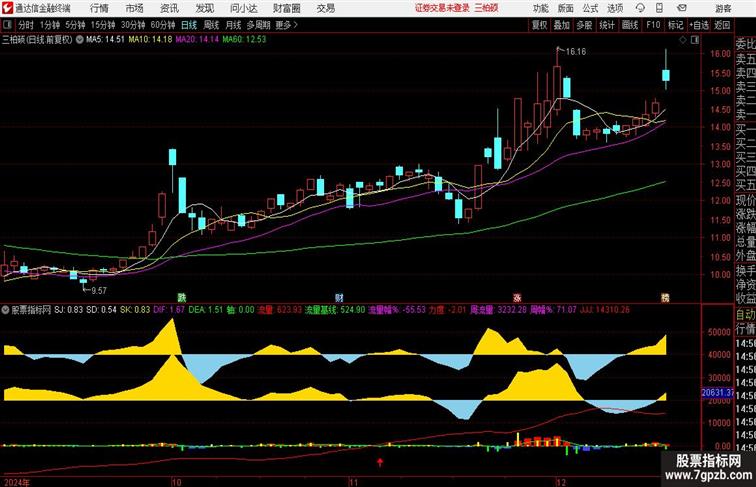Click the 流量基线: 524.90 value
Viewport: 756px width, 487px height.
click(x=335, y=310)
